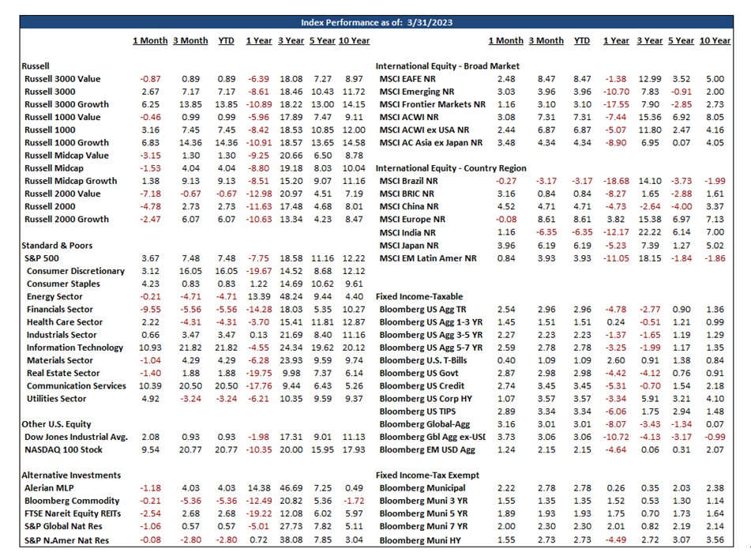Select the 'MSCI ACWI ex USA NR' row label

[424, 130]
